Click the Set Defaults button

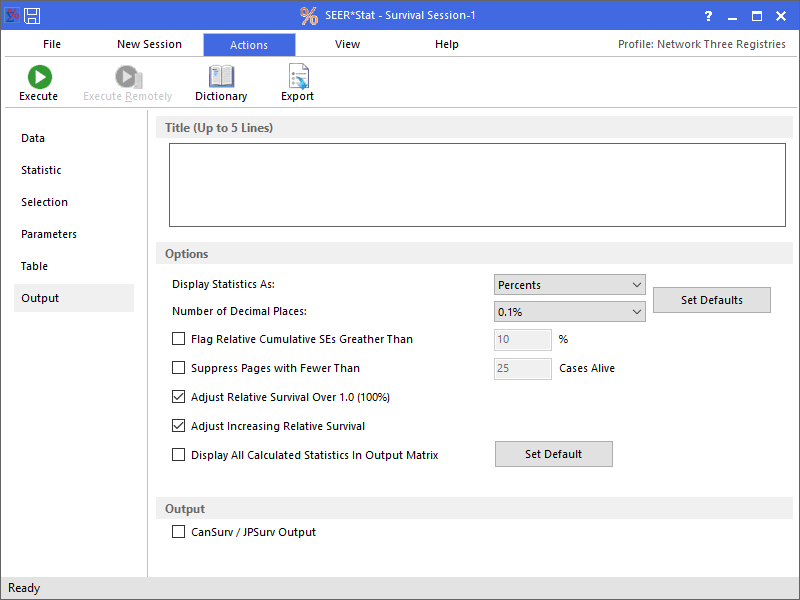tap(711, 300)
